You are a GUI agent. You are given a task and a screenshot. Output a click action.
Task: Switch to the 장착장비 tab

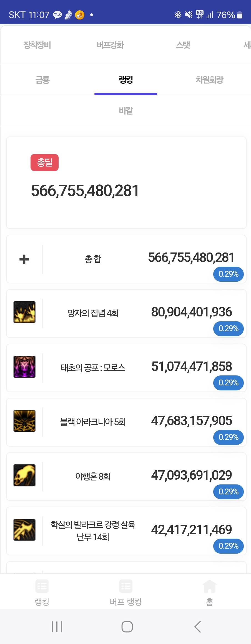pos(37,45)
